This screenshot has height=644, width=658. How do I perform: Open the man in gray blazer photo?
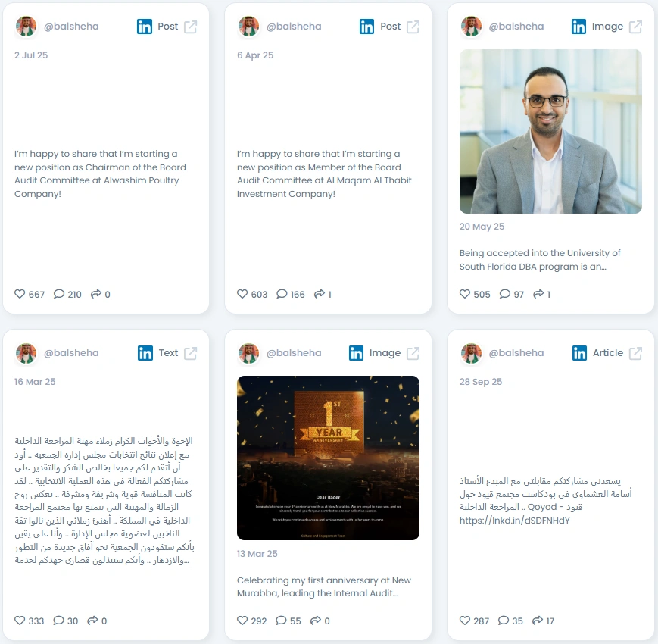click(x=550, y=131)
